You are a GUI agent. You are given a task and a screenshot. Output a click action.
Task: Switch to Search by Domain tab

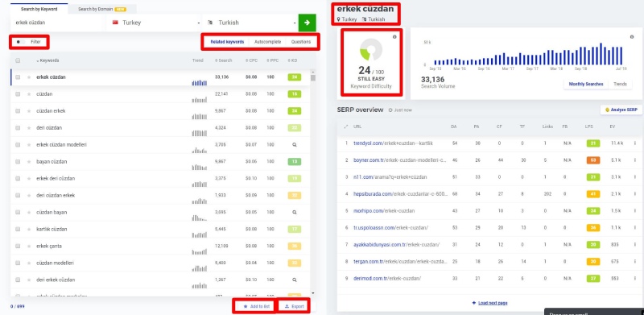(102, 9)
